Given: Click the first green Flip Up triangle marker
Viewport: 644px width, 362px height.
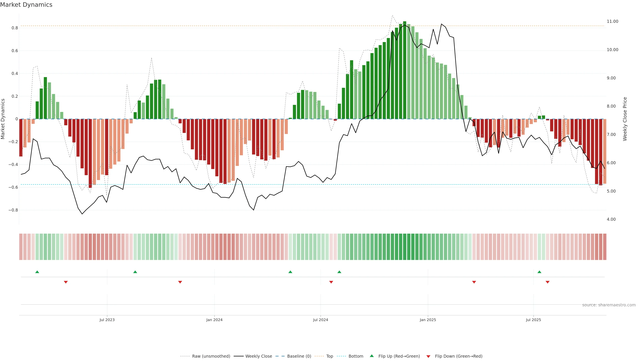Looking at the screenshot, I should point(37,272).
